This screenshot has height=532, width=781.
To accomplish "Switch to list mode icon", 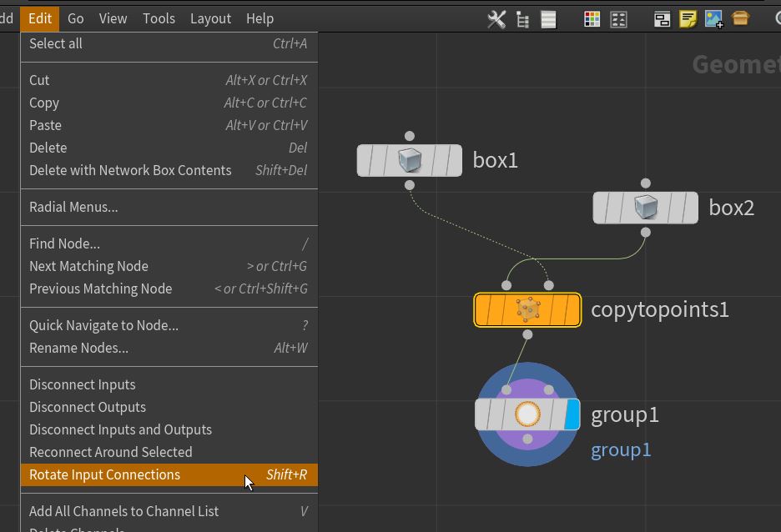I will pos(548,19).
